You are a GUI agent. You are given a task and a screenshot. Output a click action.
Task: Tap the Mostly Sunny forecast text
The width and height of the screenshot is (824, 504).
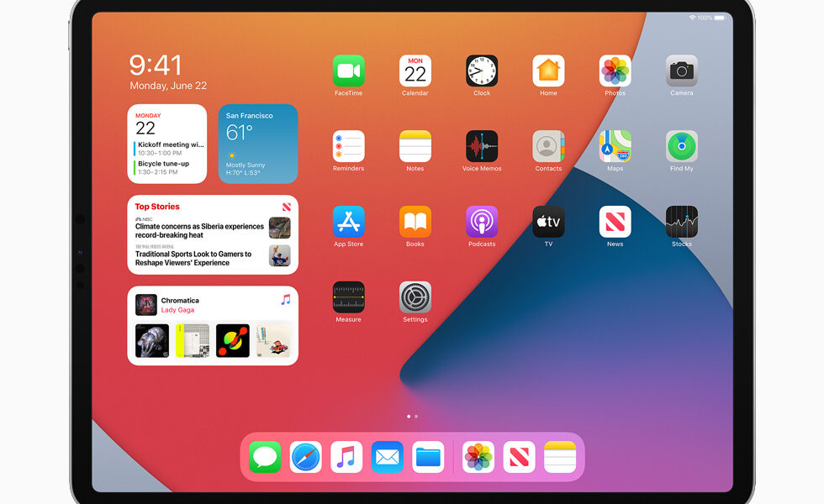point(246,165)
